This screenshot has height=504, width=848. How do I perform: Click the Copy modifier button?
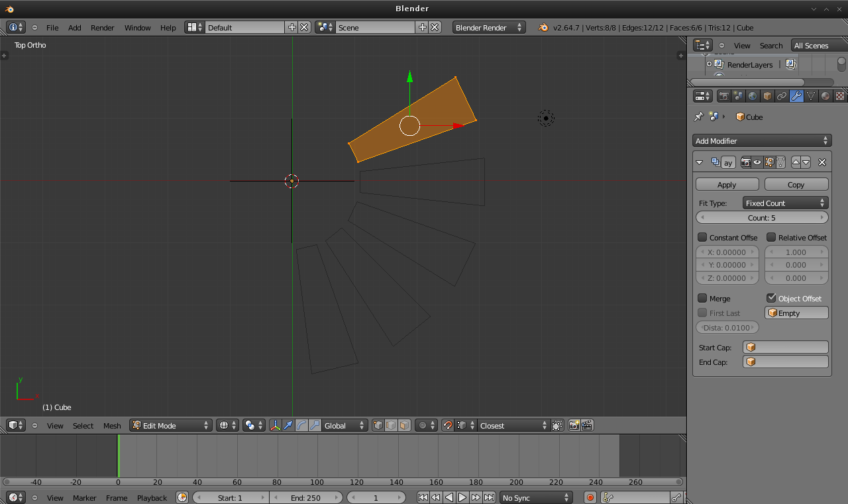[x=796, y=184]
